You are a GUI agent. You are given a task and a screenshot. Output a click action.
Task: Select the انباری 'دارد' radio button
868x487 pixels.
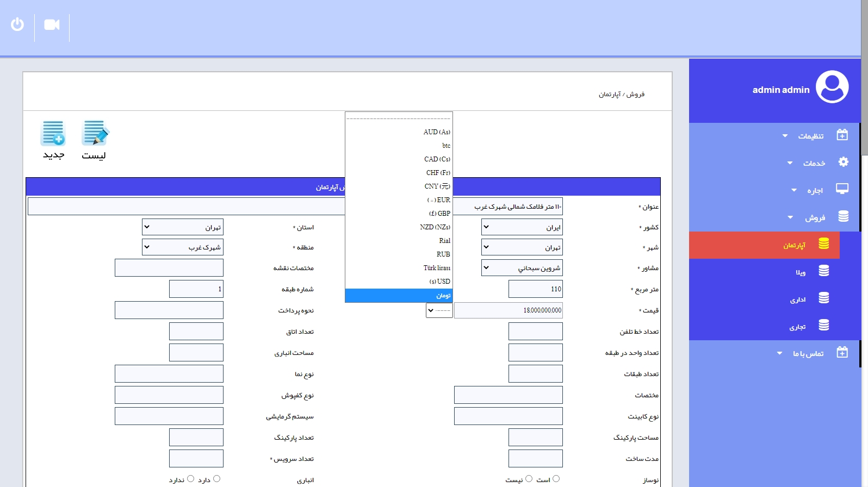tap(216, 479)
